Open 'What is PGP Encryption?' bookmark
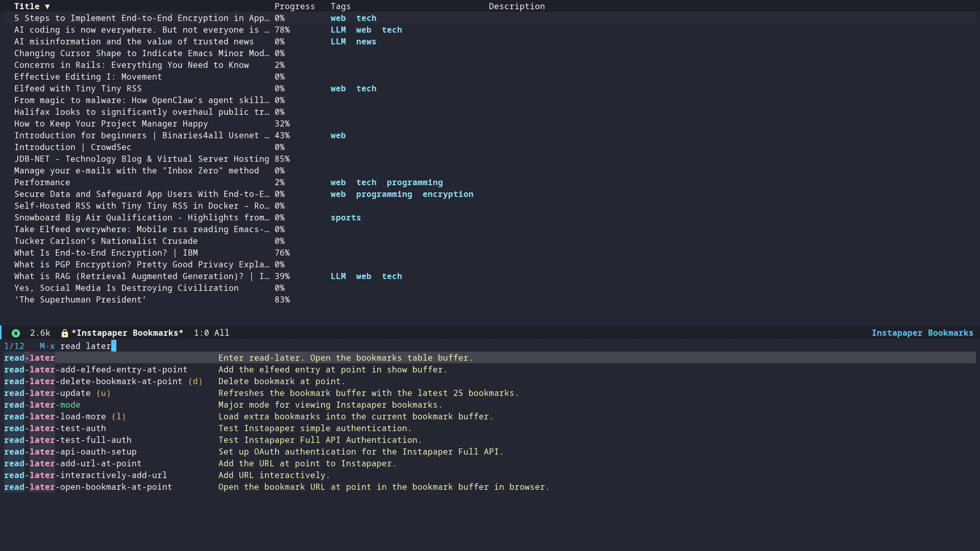The width and height of the screenshot is (980, 551). 142,265
